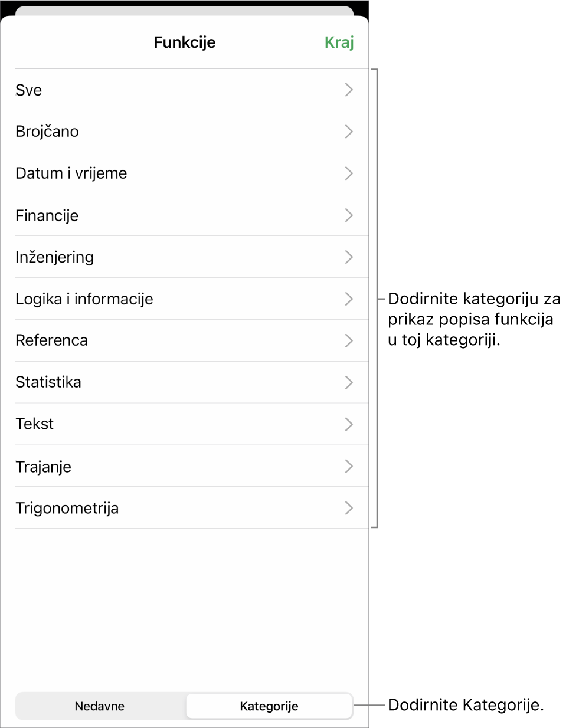Click the Datum i vrijeme chevron icon
Image resolution: width=566 pixels, height=728 pixels.
[349, 173]
